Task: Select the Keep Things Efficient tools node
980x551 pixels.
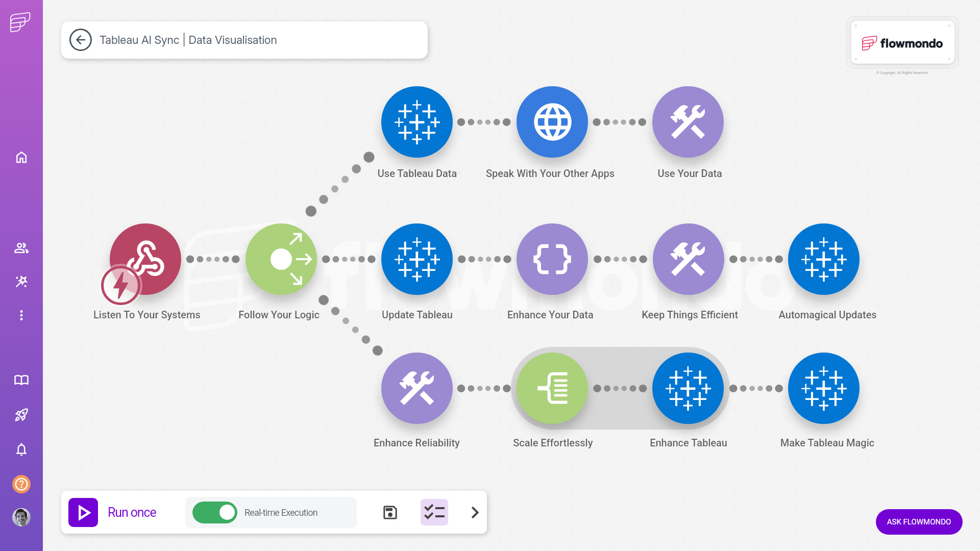Action: tap(688, 259)
